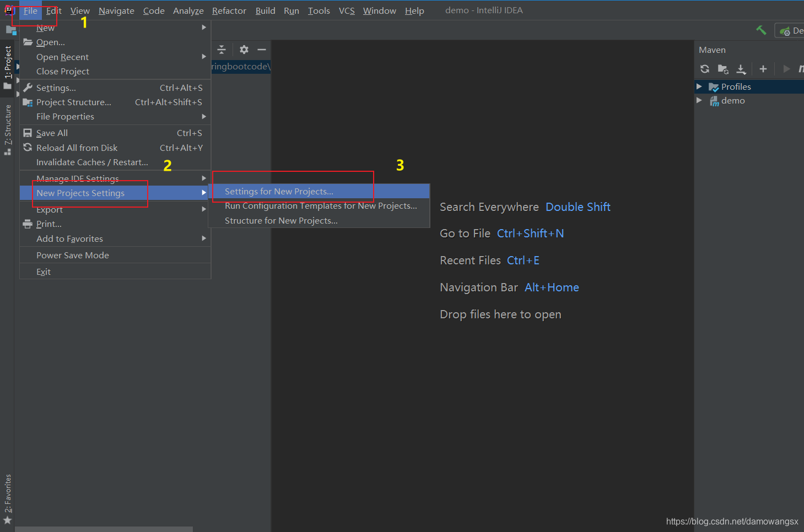Click the floppy disk Save All icon
Image resolution: width=804 pixels, height=532 pixels.
coord(28,133)
